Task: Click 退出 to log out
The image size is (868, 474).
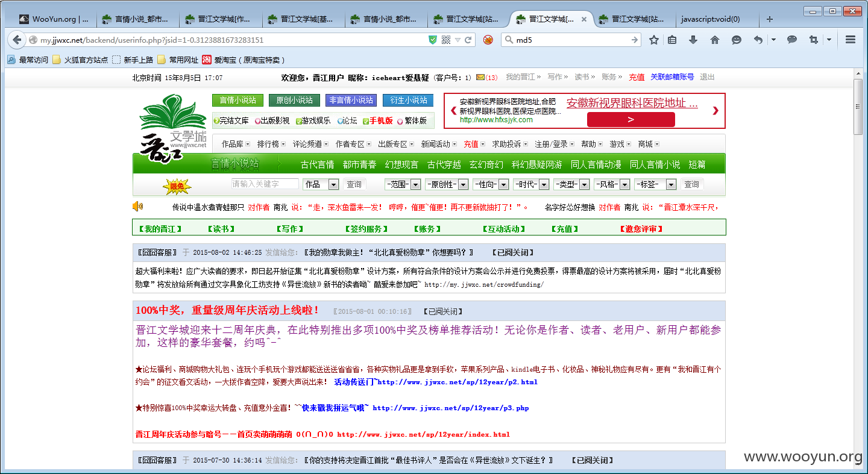Action: 707,77
